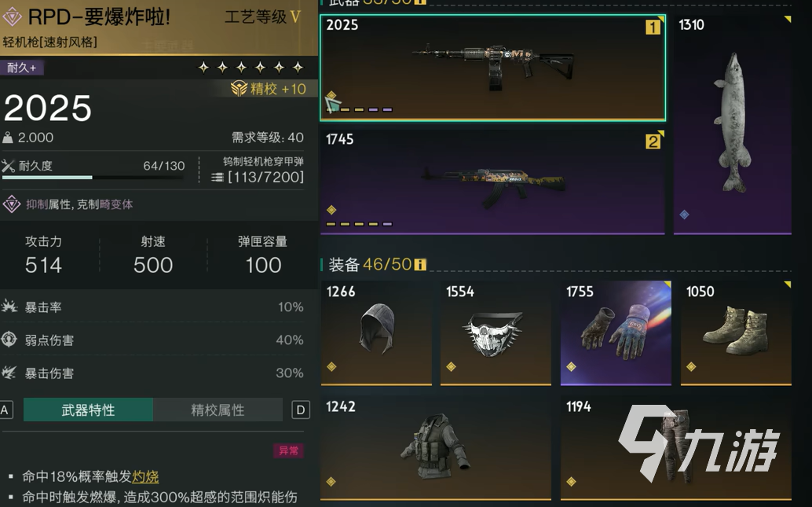812x507 pixels.
Task: Select the 1266 grey hood item
Action: click(x=376, y=333)
